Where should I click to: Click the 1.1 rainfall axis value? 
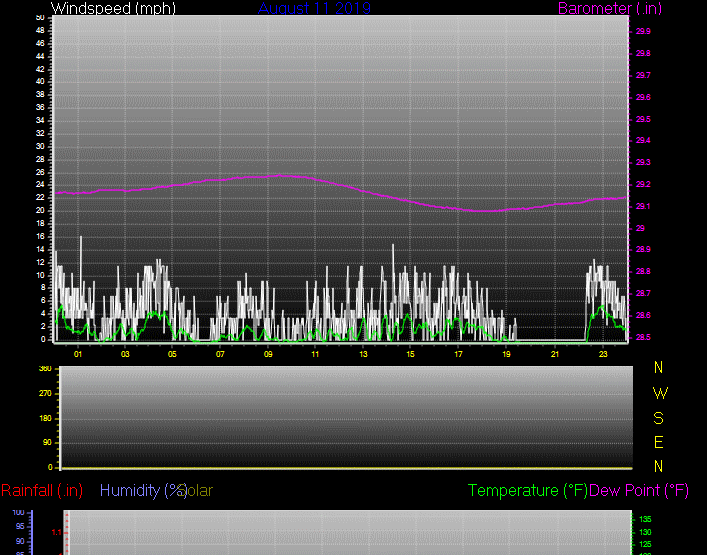(56, 533)
